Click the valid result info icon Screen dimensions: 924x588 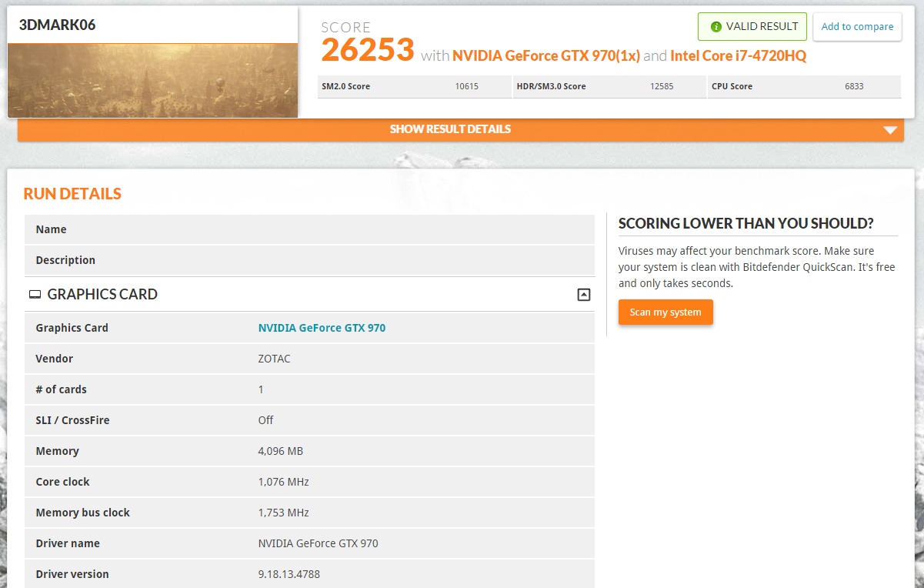point(716,27)
